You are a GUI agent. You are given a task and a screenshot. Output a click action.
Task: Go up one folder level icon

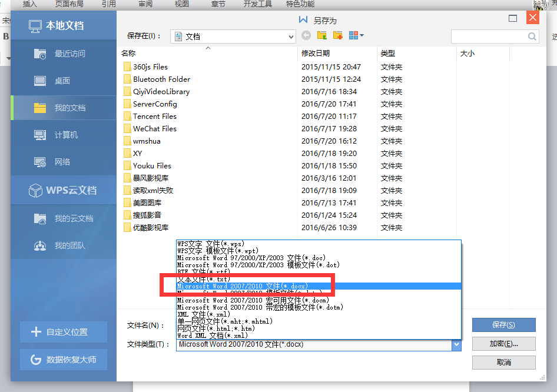tap(322, 35)
